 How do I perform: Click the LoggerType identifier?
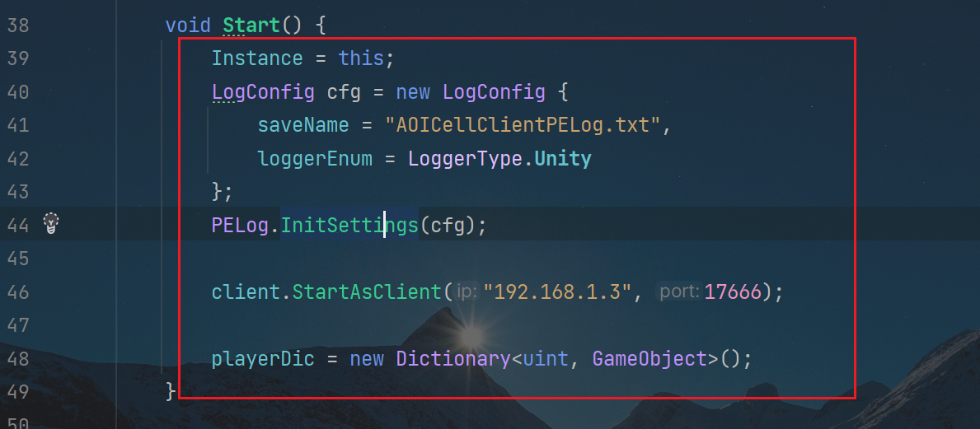464,159
